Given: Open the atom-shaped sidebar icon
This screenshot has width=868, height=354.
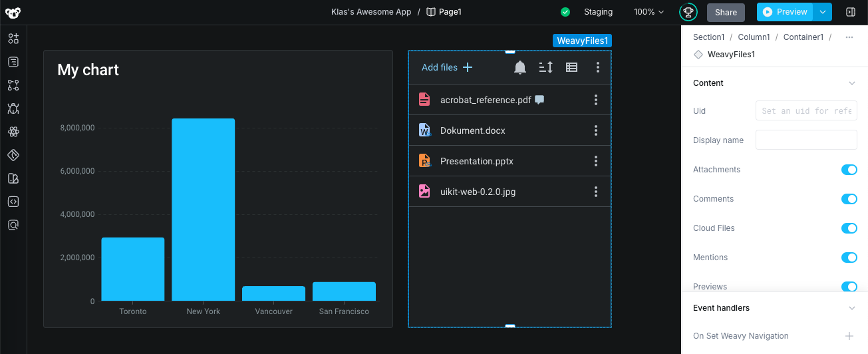Looking at the screenshot, I should (13, 132).
